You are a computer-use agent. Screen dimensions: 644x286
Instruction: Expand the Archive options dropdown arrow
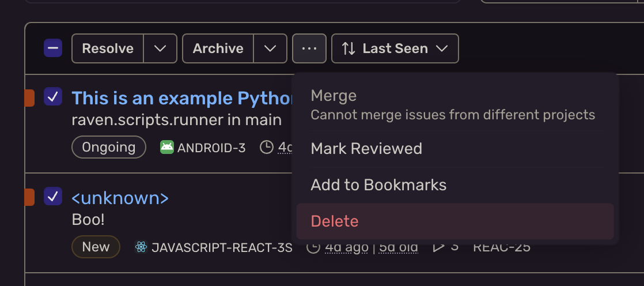coord(270,48)
